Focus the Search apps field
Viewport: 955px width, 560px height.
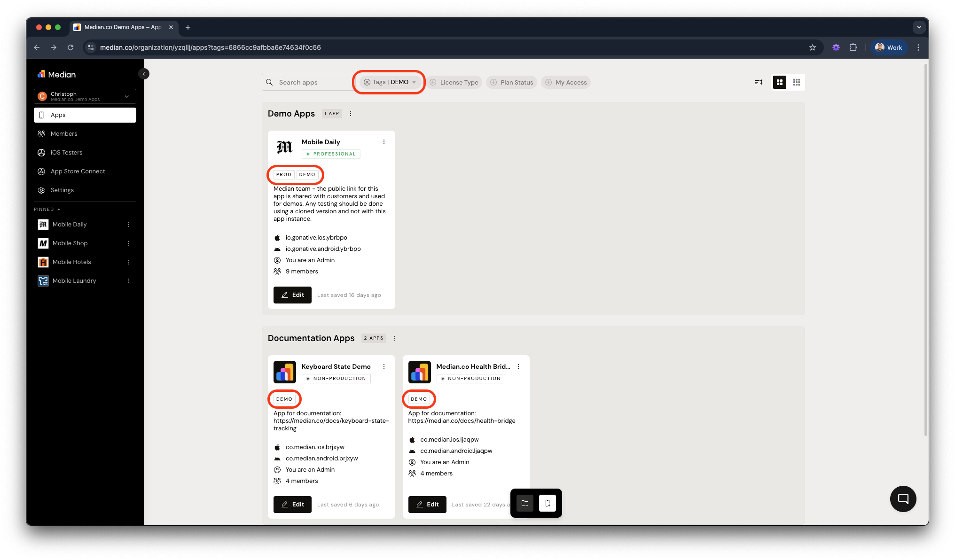tap(308, 82)
